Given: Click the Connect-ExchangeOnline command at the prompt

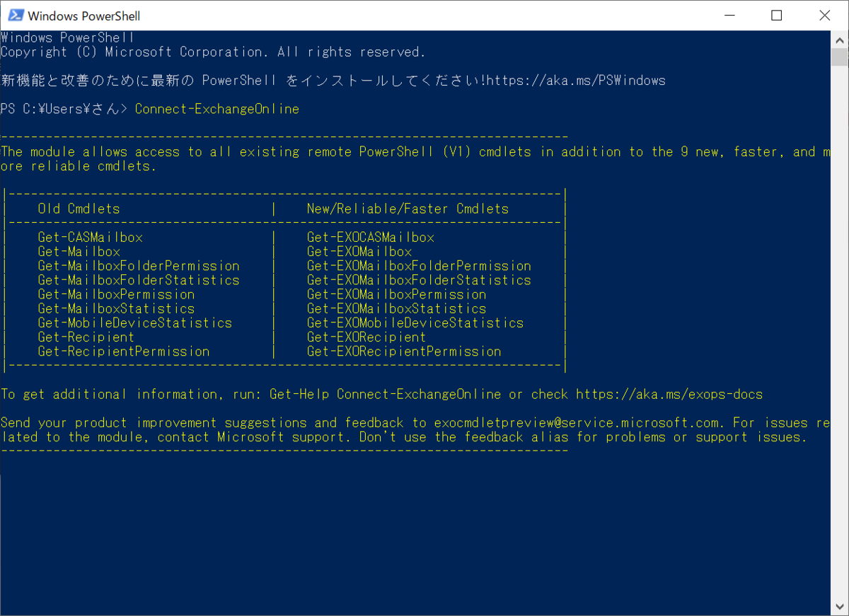Looking at the screenshot, I should coord(216,109).
